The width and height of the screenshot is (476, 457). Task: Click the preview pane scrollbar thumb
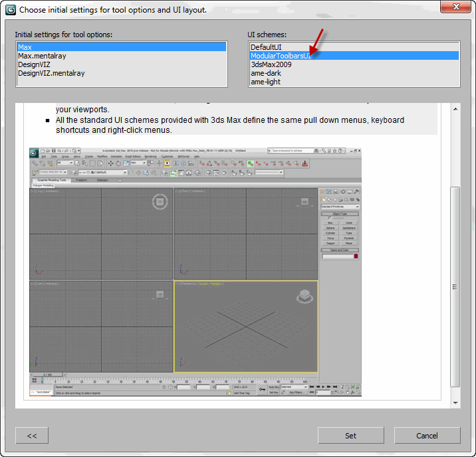[455, 286]
